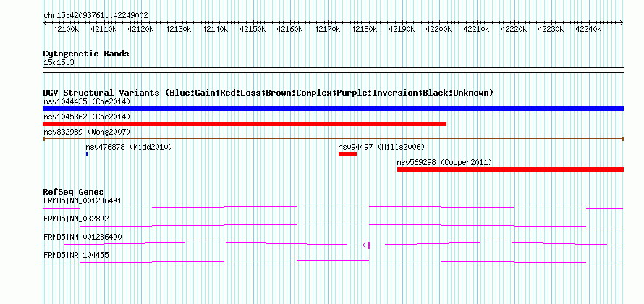Image resolution: width=644 pixels, height=304 pixels.
Task: Click the small blue nsv476878 variant marker
Action: click(x=87, y=154)
